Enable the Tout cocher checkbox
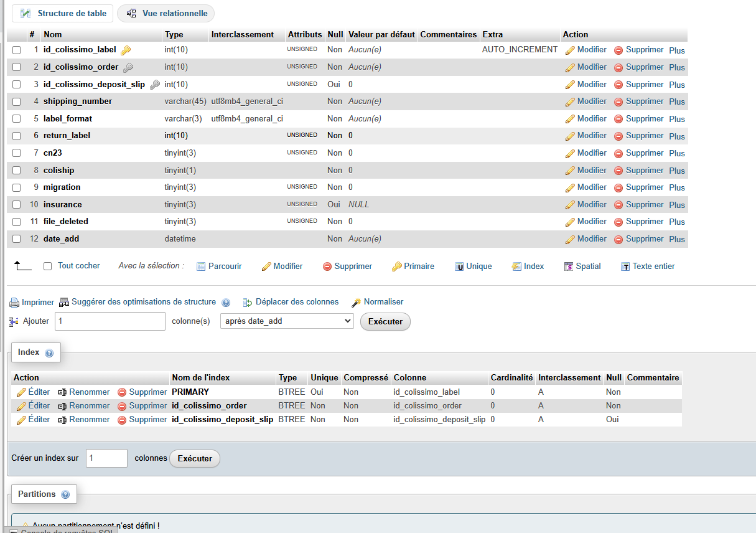 [x=48, y=266]
